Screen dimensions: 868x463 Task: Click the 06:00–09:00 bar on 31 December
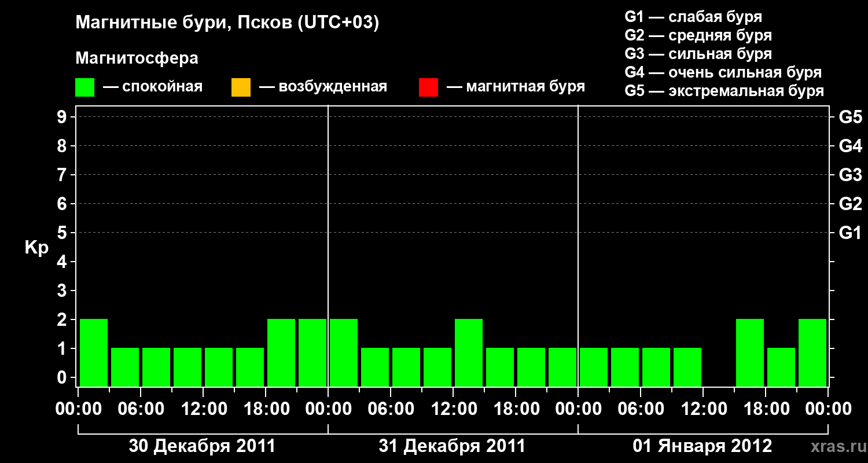(406, 367)
